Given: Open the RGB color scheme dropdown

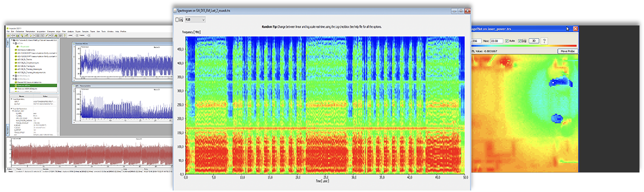Looking at the screenshot, I should (x=195, y=20).
